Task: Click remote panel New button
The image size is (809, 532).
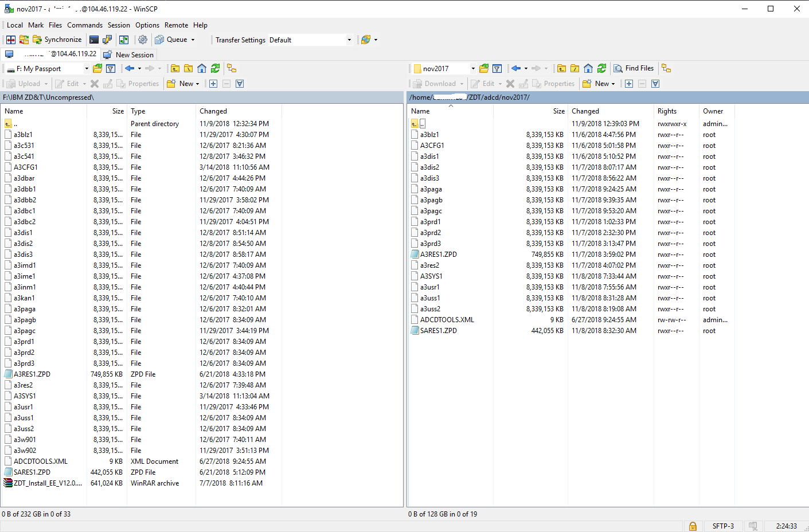Action: [596, 84]
